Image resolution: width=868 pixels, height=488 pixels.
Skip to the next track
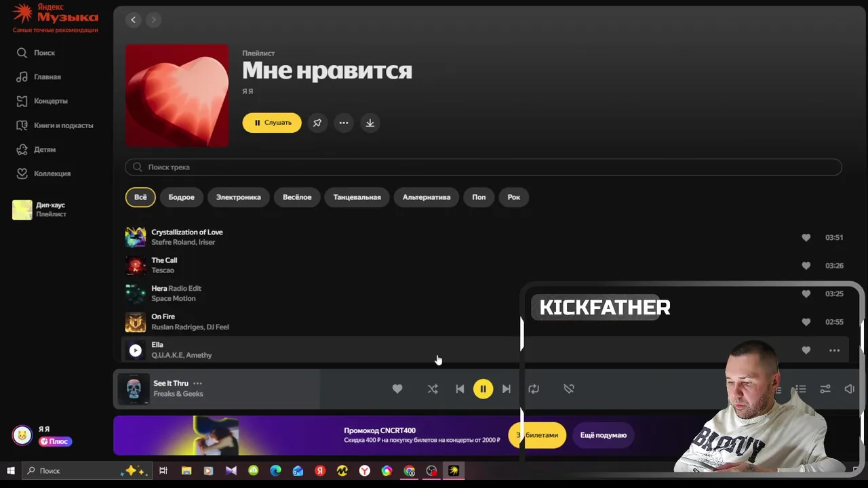coord(507,389)
